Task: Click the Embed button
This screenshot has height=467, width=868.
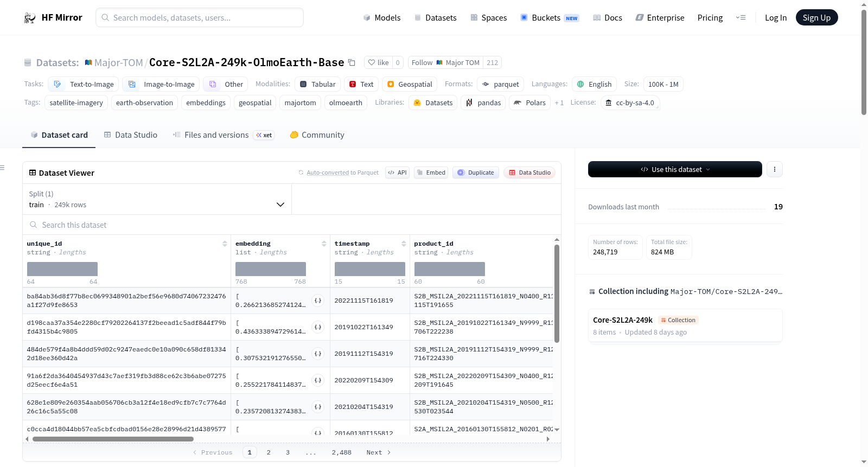Action: click(x=431, y=172)
